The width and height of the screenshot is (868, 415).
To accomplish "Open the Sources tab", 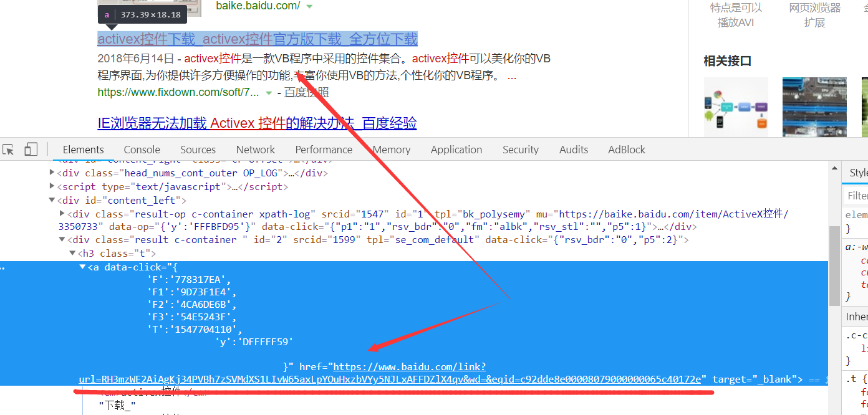I will pyautogui.click(x=198, y=150).
